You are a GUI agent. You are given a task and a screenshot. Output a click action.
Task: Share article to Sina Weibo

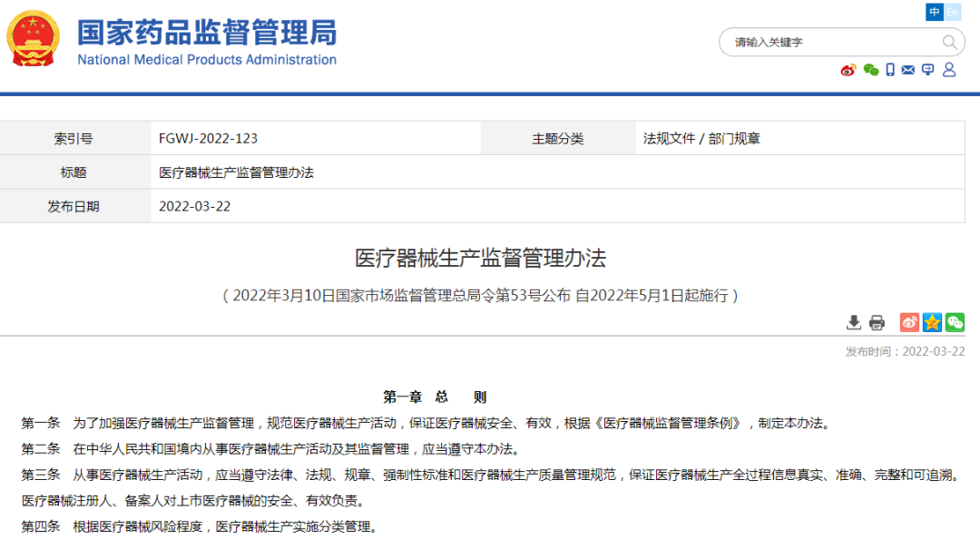[x=909, y=322]
